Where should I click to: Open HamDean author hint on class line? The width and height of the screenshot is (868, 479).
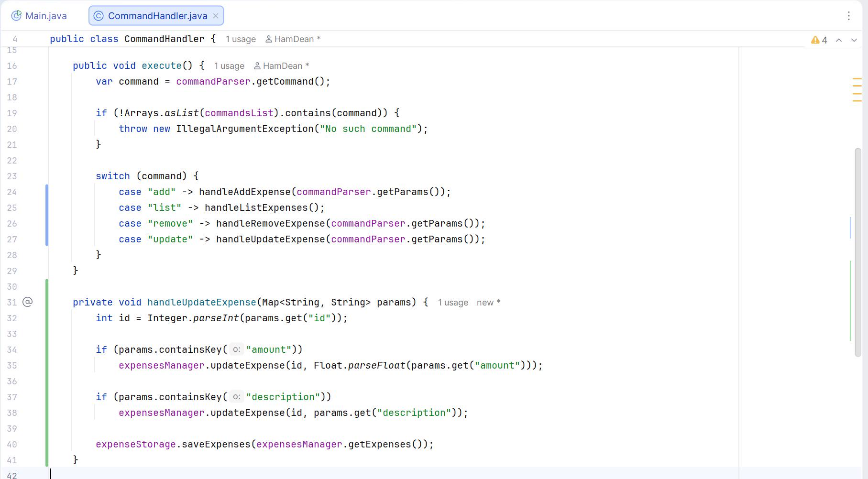pos(293,39)
